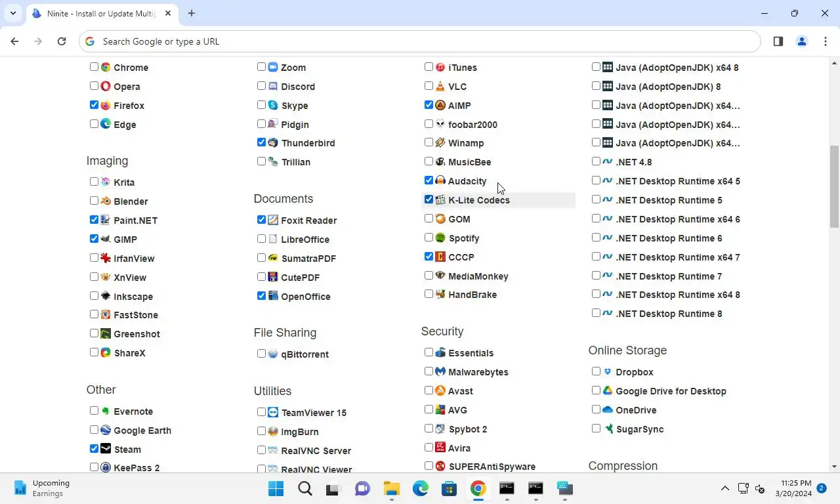Uncheck the Paint.NET checkbox
Image resolution: width=840 pixels, height=504 pixels.
click(94, 220)
